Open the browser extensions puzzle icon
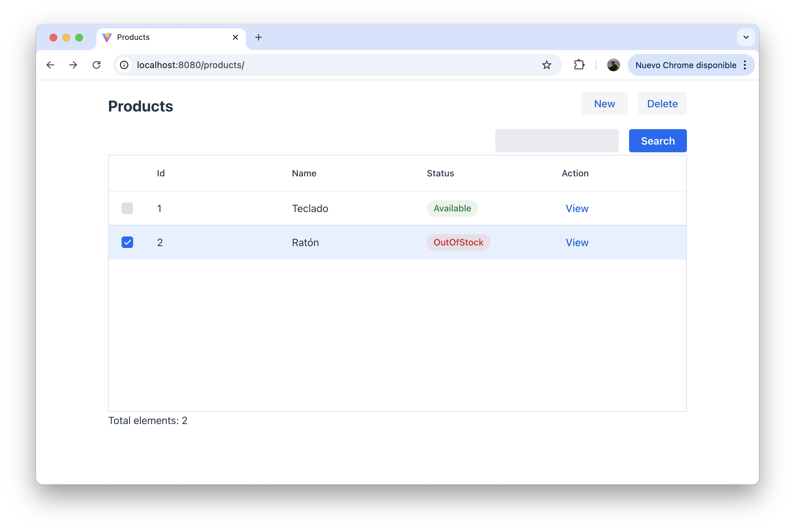 579,65
